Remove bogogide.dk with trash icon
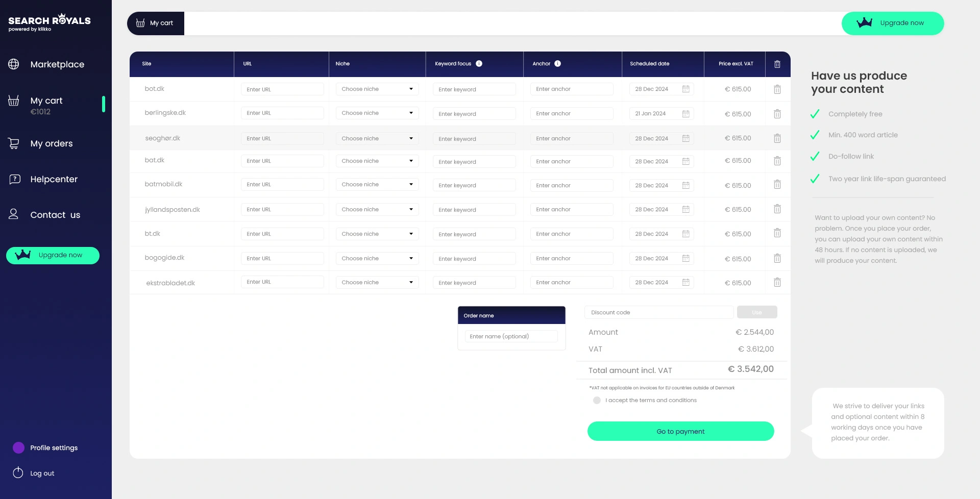 (x=777, y=258)
